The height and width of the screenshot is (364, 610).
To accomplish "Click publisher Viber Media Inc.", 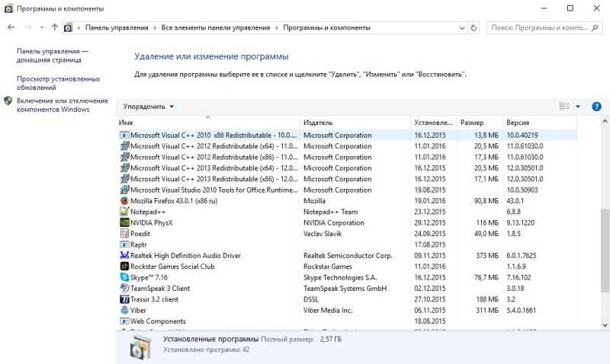I will [328, 311].
